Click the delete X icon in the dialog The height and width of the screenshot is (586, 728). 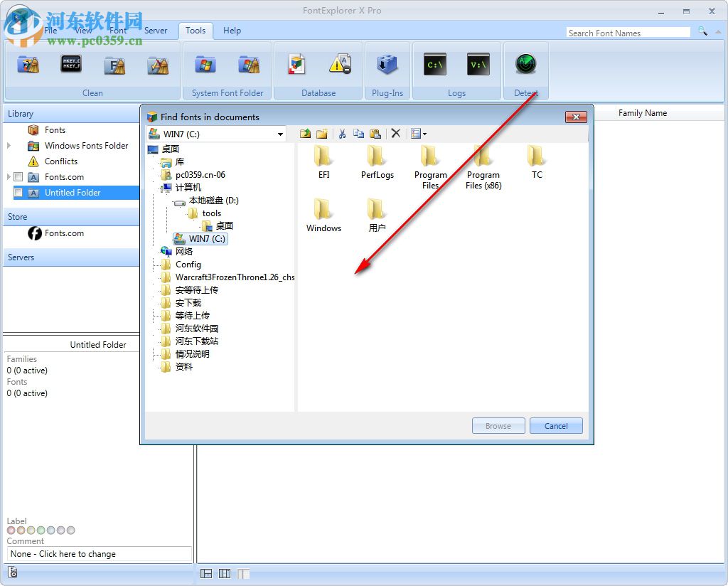396,133
